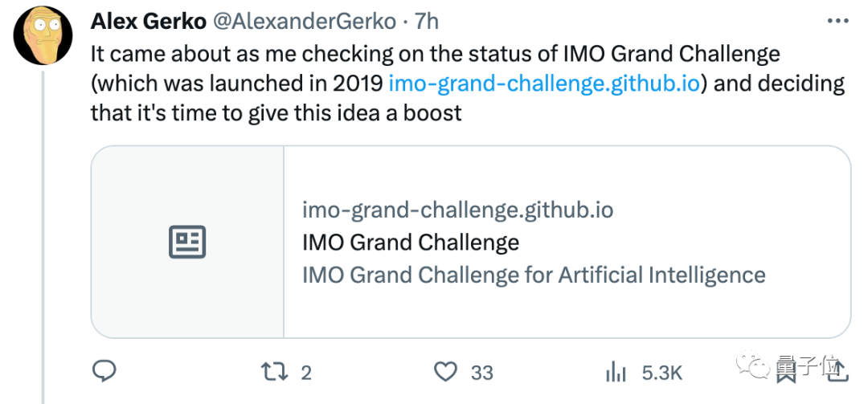Retweet using the arrows icon
Screen dimensions: 868x404
point(275,372)
